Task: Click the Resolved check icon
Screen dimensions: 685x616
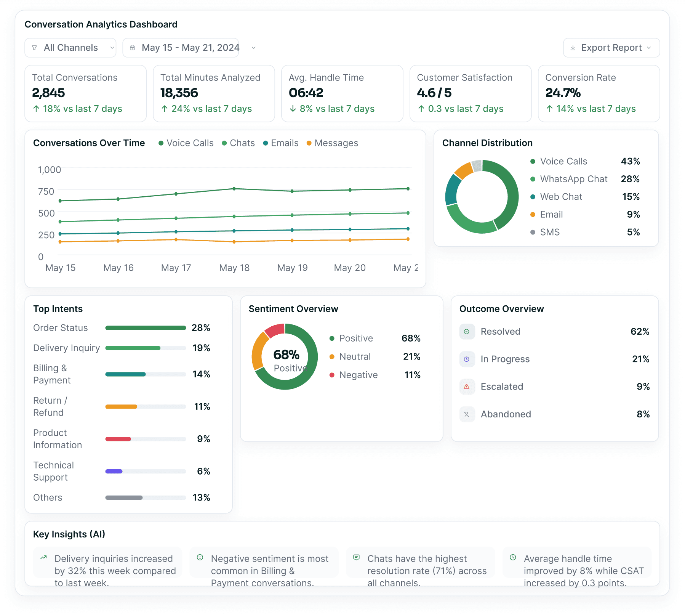Action: coord(467,332)
